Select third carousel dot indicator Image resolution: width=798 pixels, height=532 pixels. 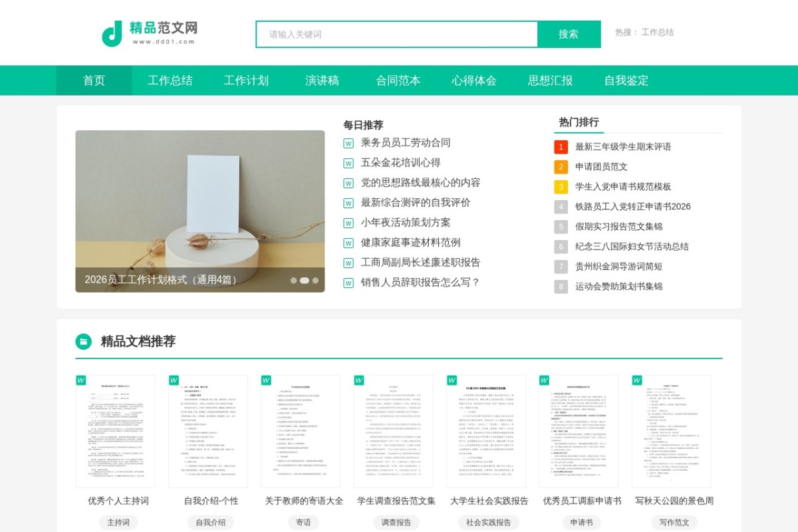[x=315, y=281]
